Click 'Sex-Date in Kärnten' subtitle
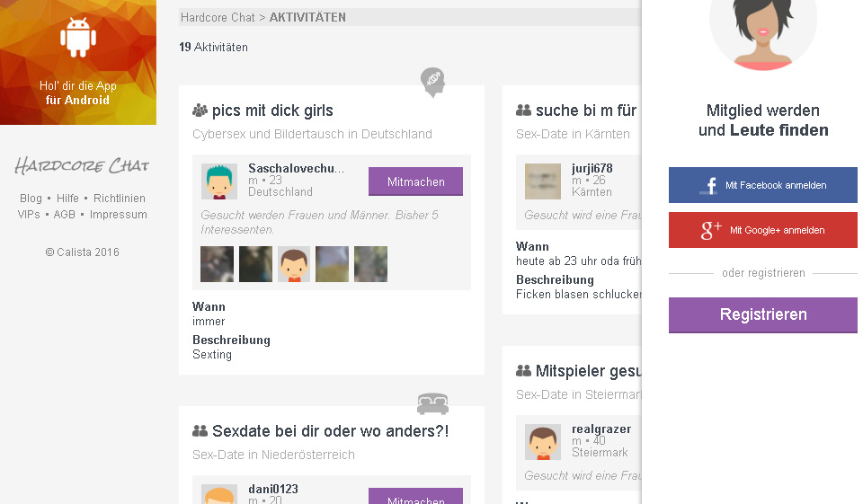 573,134
